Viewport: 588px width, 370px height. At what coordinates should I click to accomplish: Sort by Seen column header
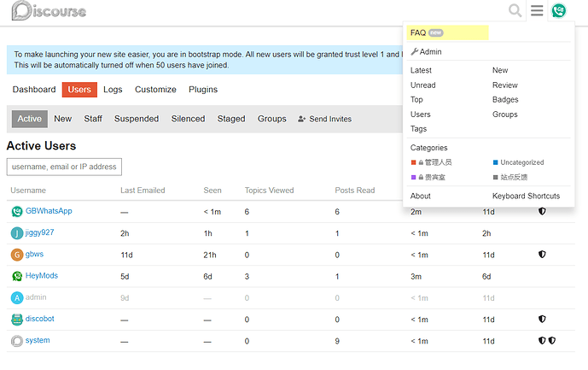tap(212, 191)
